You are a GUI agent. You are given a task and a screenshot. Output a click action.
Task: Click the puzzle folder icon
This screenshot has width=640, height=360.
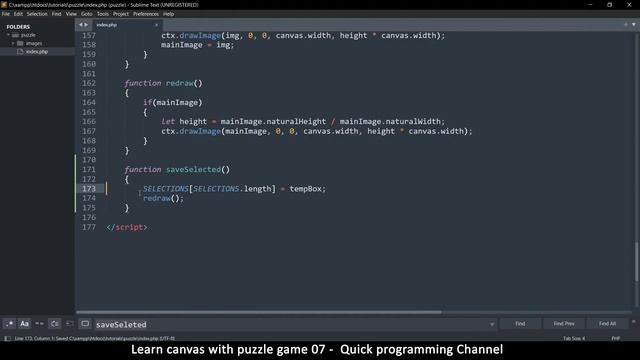point(16,35)
